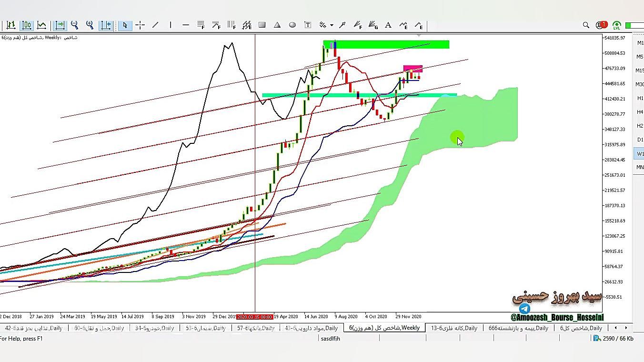Click the arrows and shapes objects icon

point(323,25)
